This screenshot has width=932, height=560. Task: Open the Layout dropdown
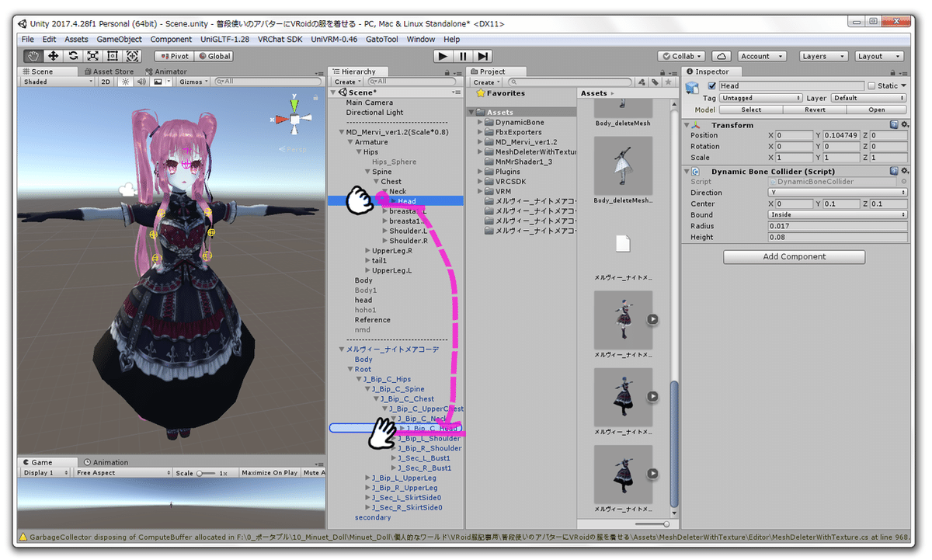click(878, 56)
